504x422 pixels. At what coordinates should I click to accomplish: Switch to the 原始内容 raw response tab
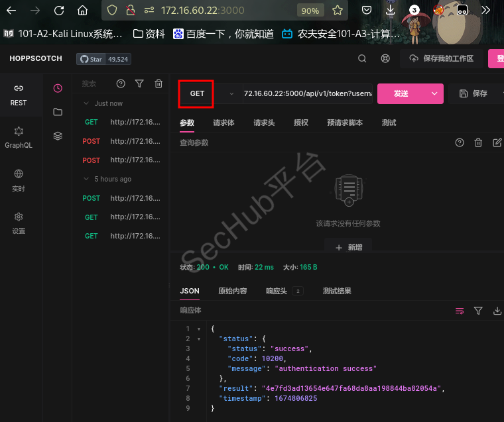pos(232,291)
